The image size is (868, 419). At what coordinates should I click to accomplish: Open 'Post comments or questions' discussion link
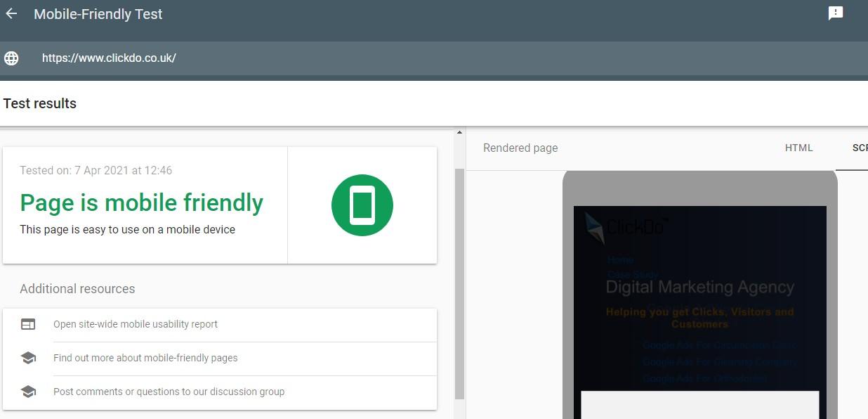pos(169,392)
